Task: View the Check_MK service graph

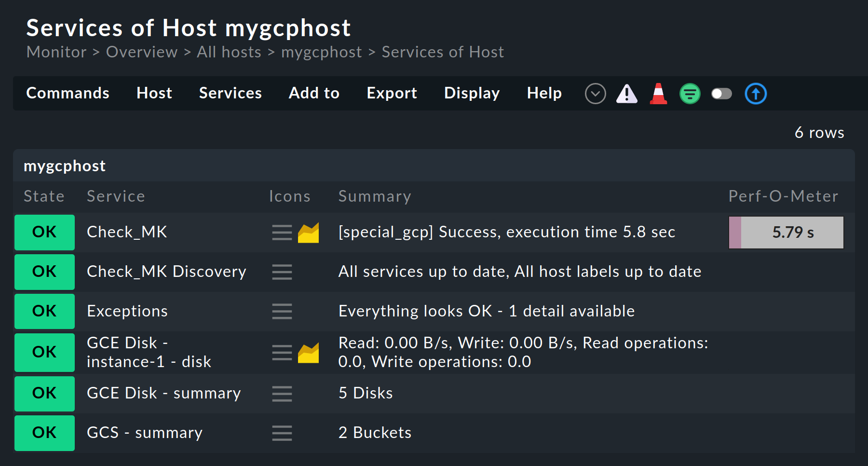Action: click(x=307, y=233)
